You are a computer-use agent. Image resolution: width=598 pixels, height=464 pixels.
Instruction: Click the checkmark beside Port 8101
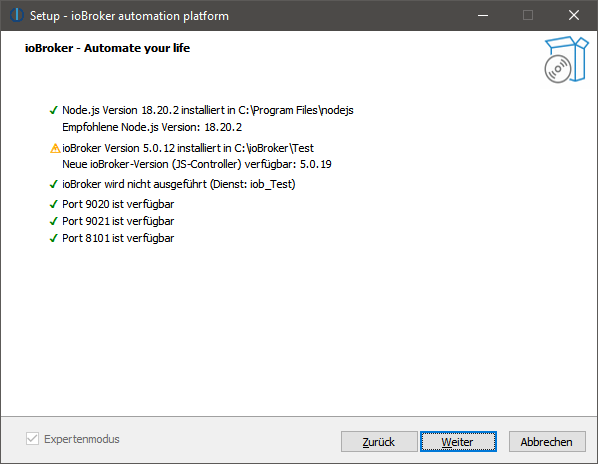click(54, 239)
